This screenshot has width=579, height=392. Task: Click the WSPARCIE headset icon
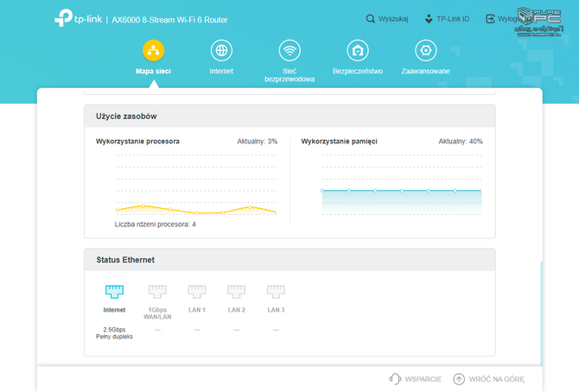click(395, 379)
